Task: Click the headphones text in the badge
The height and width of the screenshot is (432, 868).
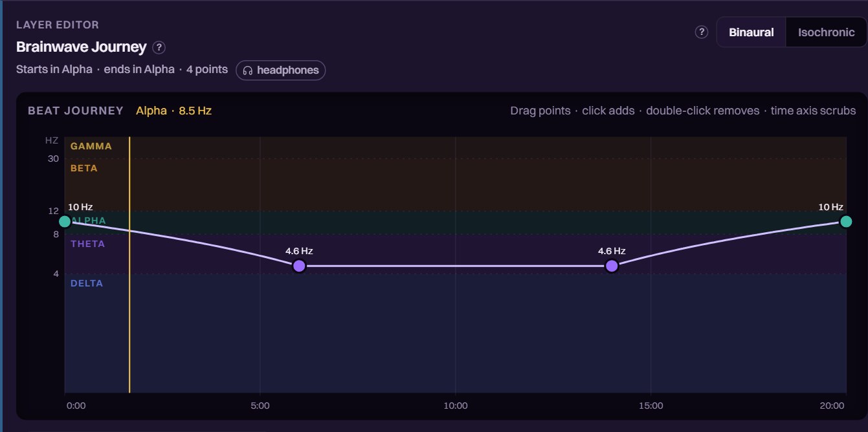Action: tap(287, 70)
